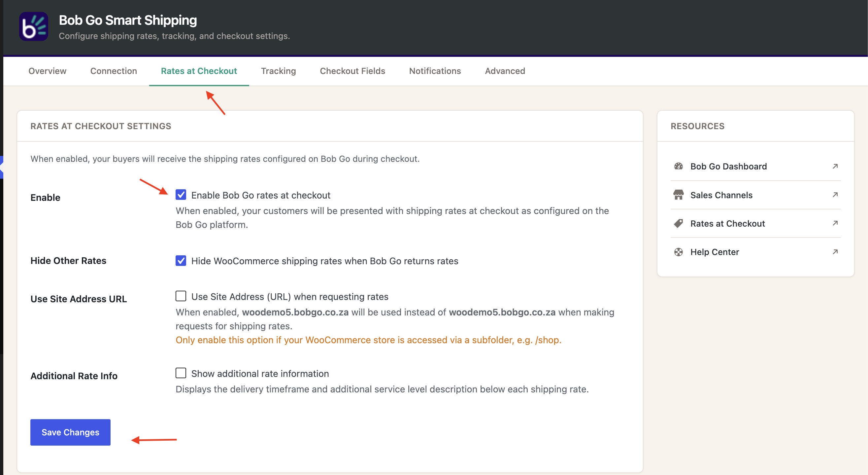Click the Use Site Address (URL) label
868x475 pixels.
pyautogui.click(x=290, y=297)
